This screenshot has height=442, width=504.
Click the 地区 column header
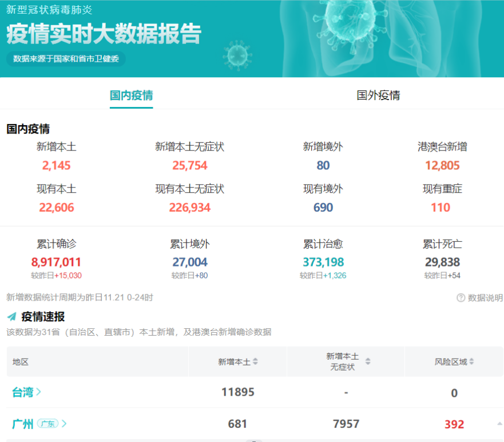tap(21, 362)
